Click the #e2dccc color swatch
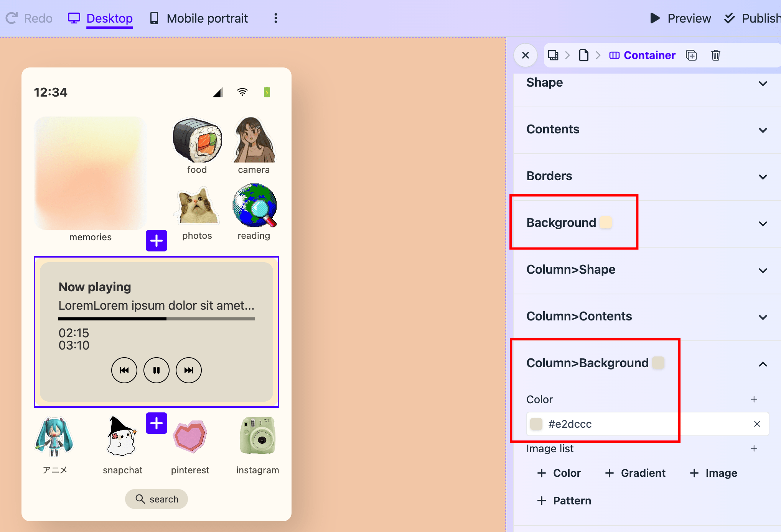 (x=536, y=424)
